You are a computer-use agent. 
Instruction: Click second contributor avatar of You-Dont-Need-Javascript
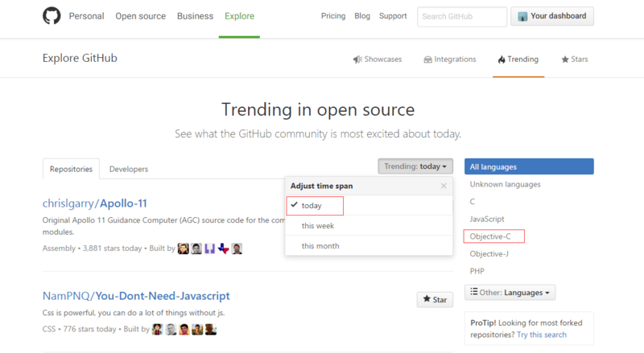[171, 329]
